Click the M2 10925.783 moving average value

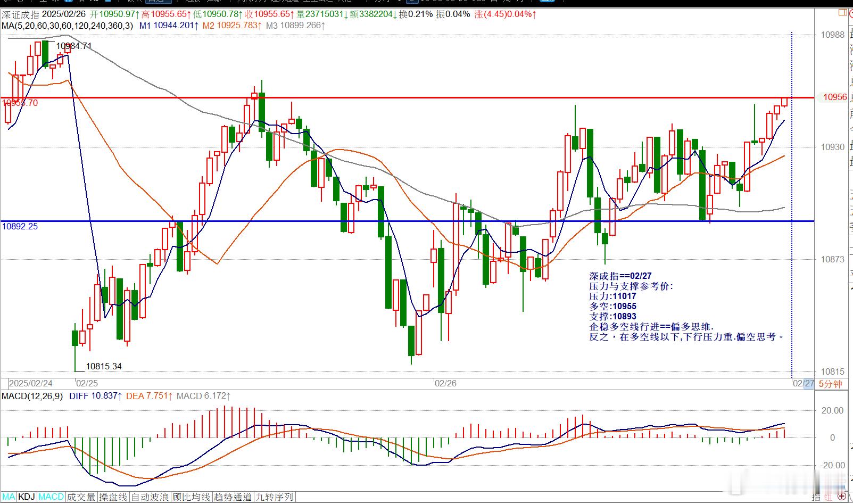[233, 25]
